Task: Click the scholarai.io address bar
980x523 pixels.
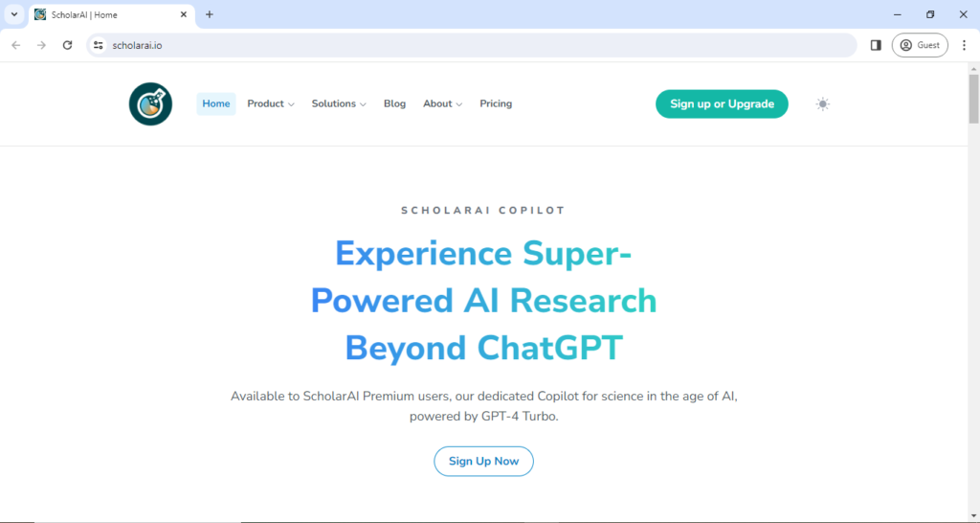Action: pyautogui.click(x=479, y=45)
